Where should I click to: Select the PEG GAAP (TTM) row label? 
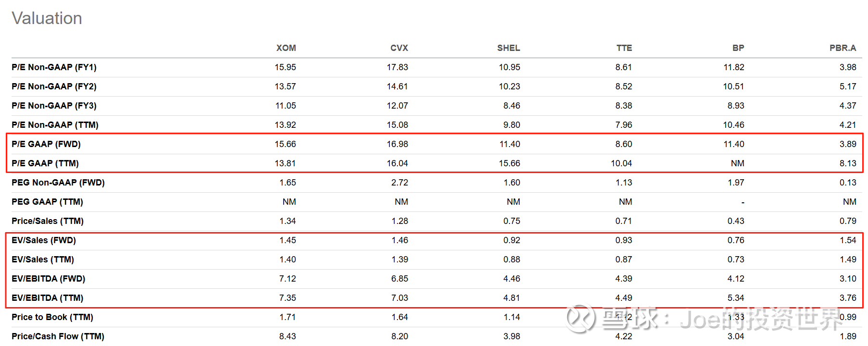coord(47,202)
